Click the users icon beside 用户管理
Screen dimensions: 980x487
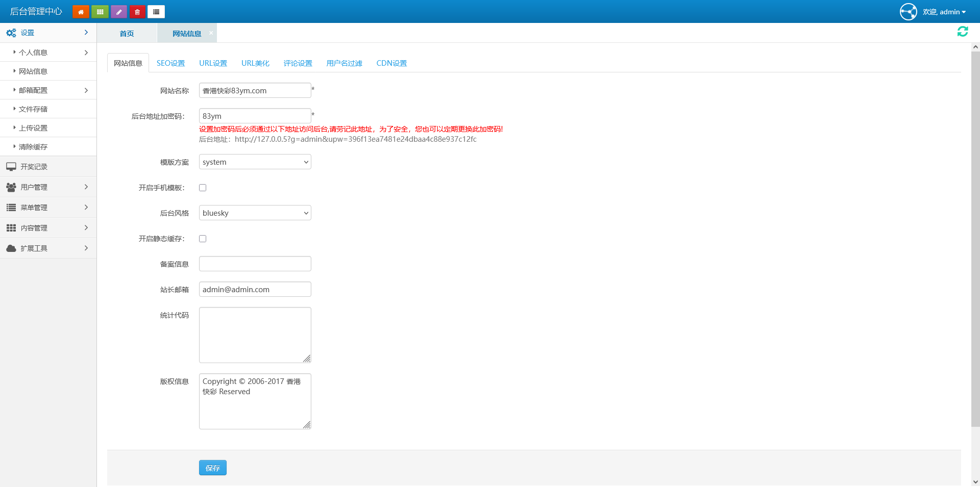point(11,187)
